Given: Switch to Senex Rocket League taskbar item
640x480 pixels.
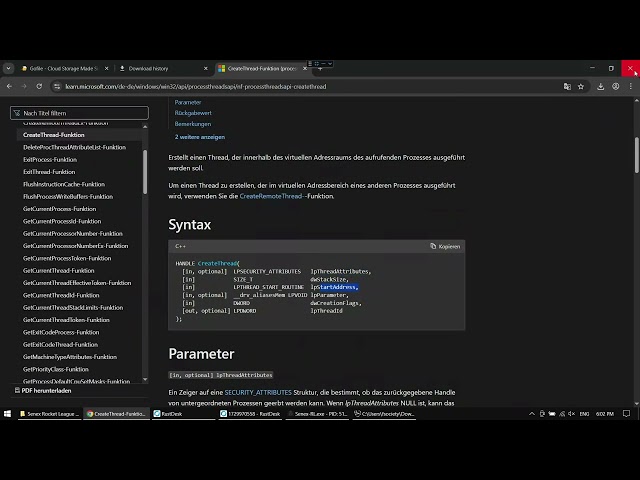Looking at the screenshot, I should coord(49,413).
